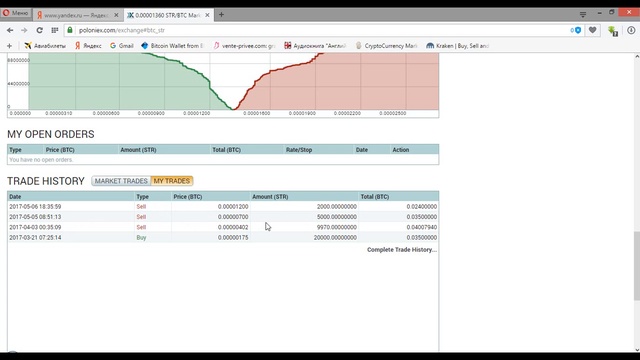The height and width of the screenshot is (360, 640).
Task: Open a new browser tab
Action: [x=221, y=15]
